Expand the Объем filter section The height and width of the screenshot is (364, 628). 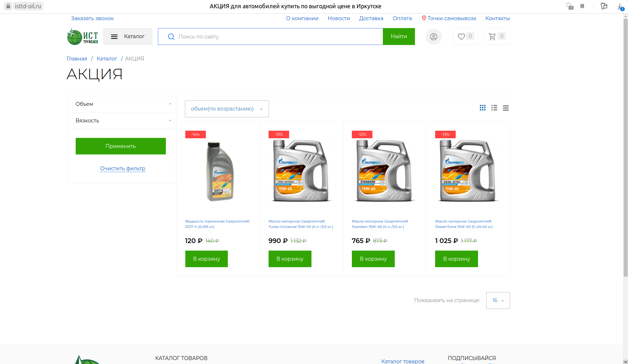pos(121,104)
